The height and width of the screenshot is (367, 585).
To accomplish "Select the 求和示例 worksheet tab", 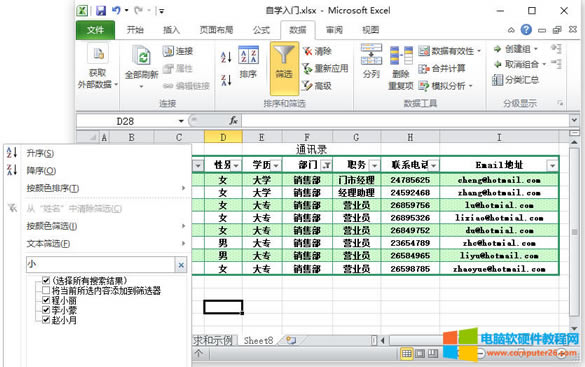I will coord(213,340).
